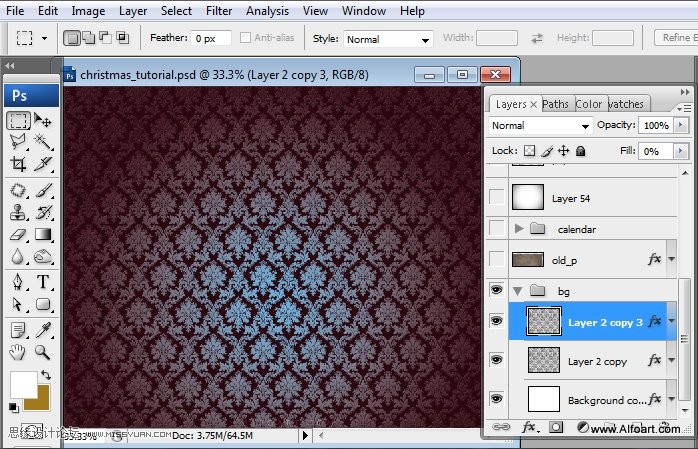Open the Image menu

(88, 11)
